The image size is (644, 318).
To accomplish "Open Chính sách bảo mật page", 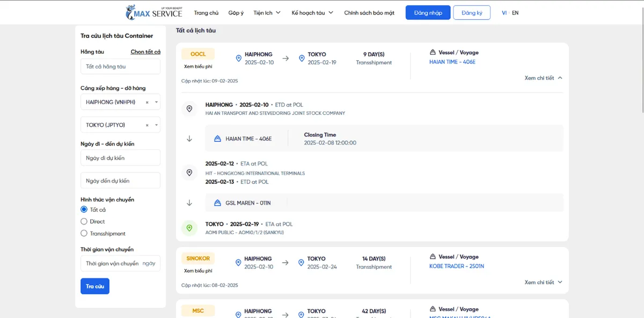I will 369,13.
